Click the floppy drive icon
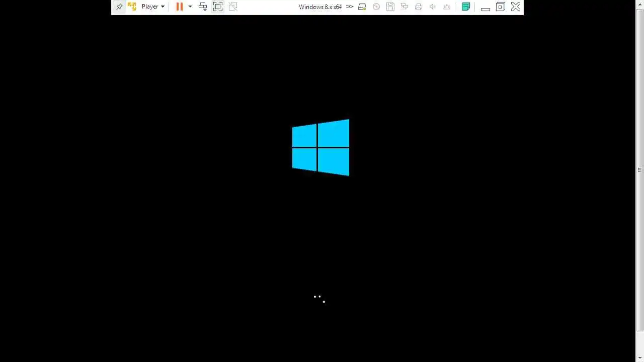This screenshot has height=362, width=644. point(390,7)
